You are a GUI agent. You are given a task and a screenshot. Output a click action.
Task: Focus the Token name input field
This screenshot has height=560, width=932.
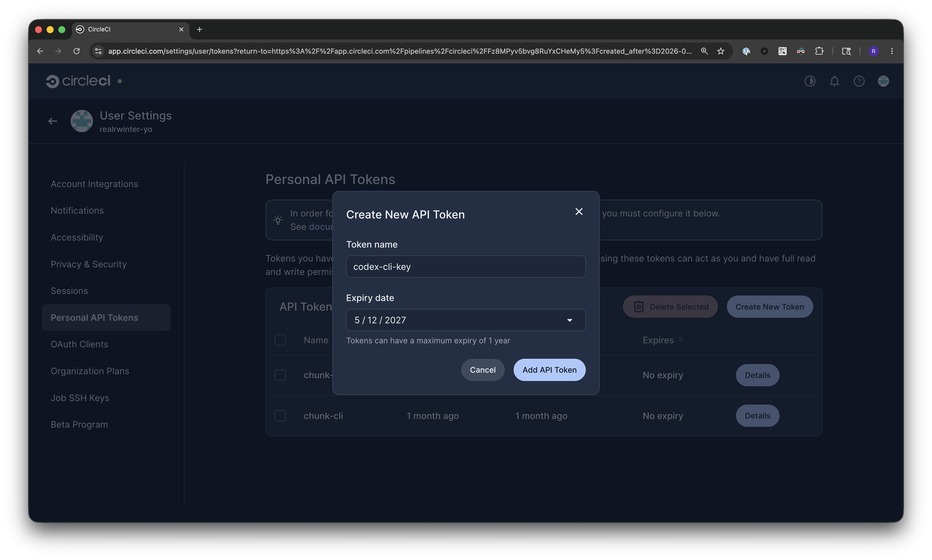tap(465, 267)
